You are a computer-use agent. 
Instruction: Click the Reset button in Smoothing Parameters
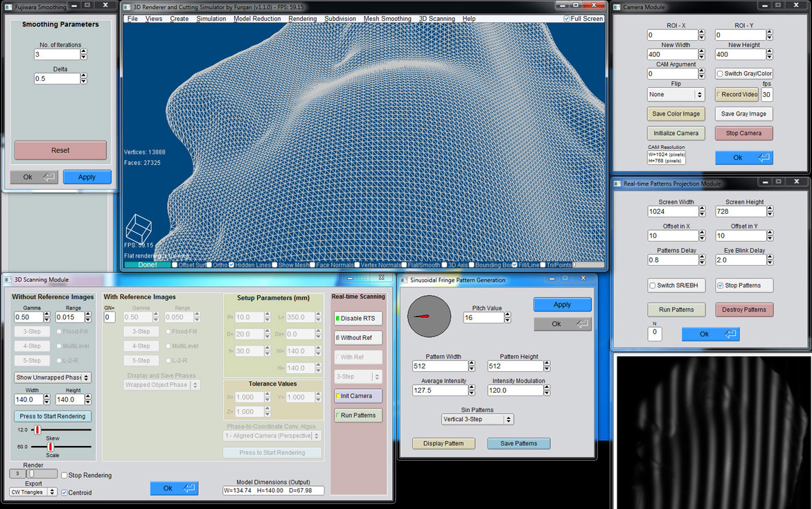pyautogui.click(x=60, y=150)
